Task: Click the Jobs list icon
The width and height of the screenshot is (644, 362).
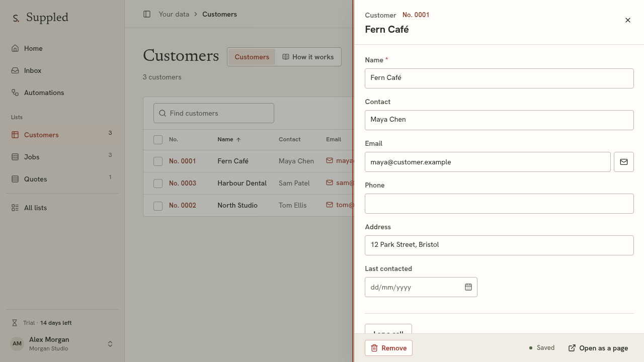Action: point(15,157)
